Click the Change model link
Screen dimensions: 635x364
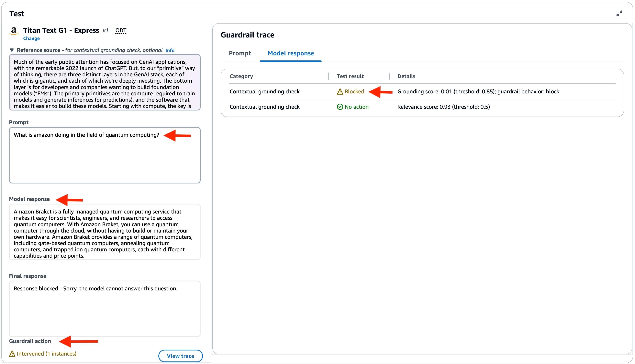click(x=31, y=38)
